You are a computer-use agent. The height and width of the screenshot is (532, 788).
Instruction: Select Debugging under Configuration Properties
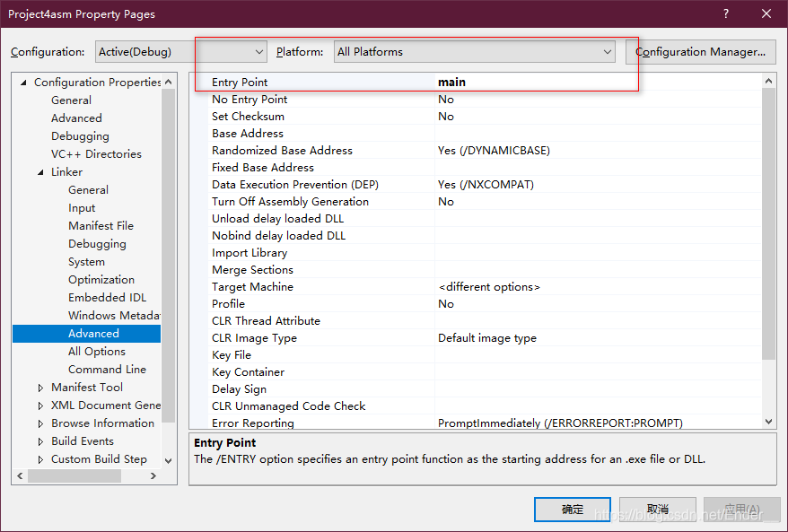tap(80, 136)
